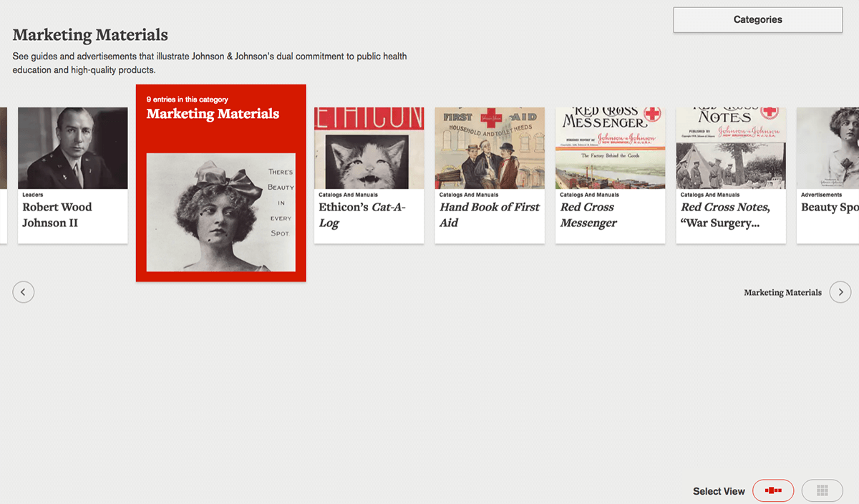Screen dimensions: 859x504
Task: Click title 'Robert Wood Johnson II'
Action: click(57, 215)
